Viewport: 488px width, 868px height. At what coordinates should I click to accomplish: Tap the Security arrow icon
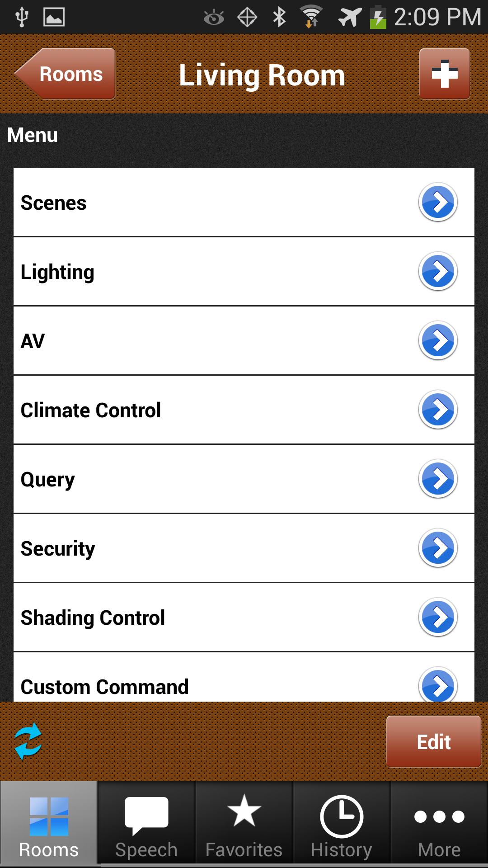438,548
